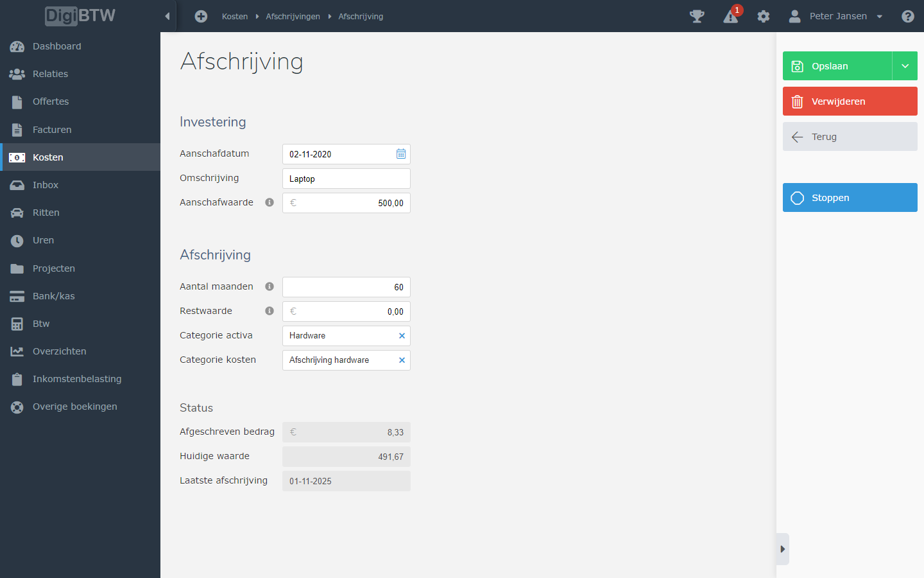Open the Peter Jansen user menu
924x578 pixels.
[x=836, y=16]
